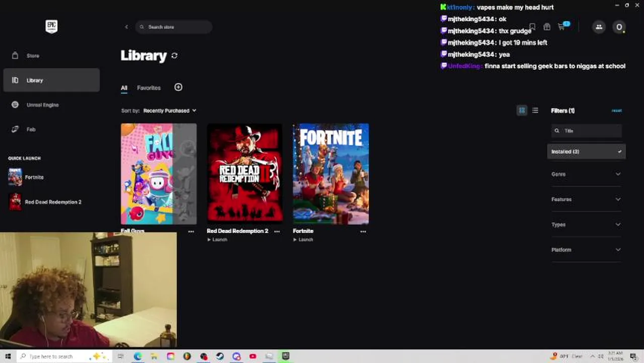Open options menu for Fall Guys
644x363 pixels.
tap(191, 231)
